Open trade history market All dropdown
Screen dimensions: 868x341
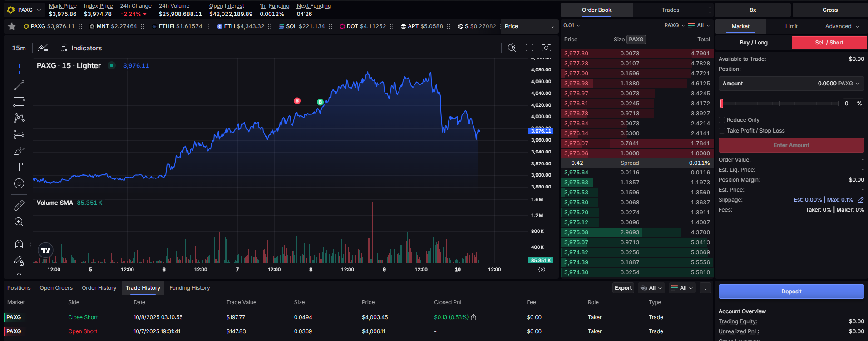pos(651,288)
